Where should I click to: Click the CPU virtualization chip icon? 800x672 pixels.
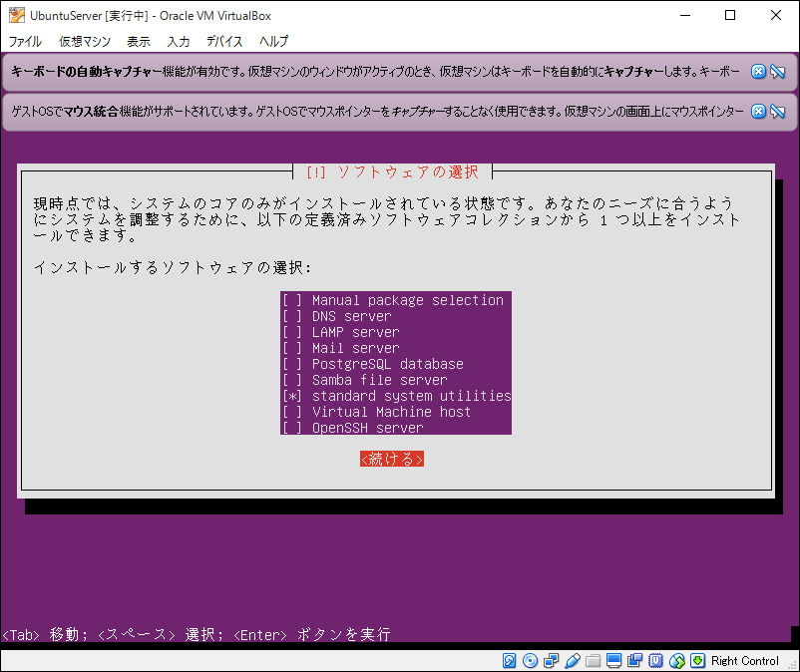656,661
